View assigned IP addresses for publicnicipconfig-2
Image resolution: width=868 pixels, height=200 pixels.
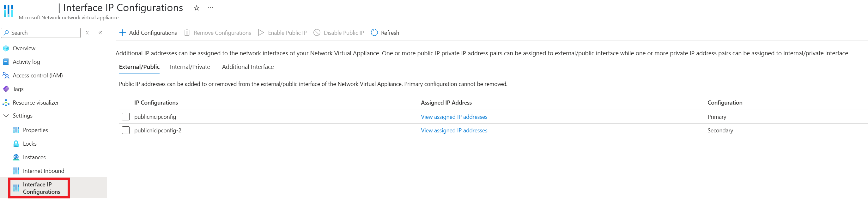[454, 130]
